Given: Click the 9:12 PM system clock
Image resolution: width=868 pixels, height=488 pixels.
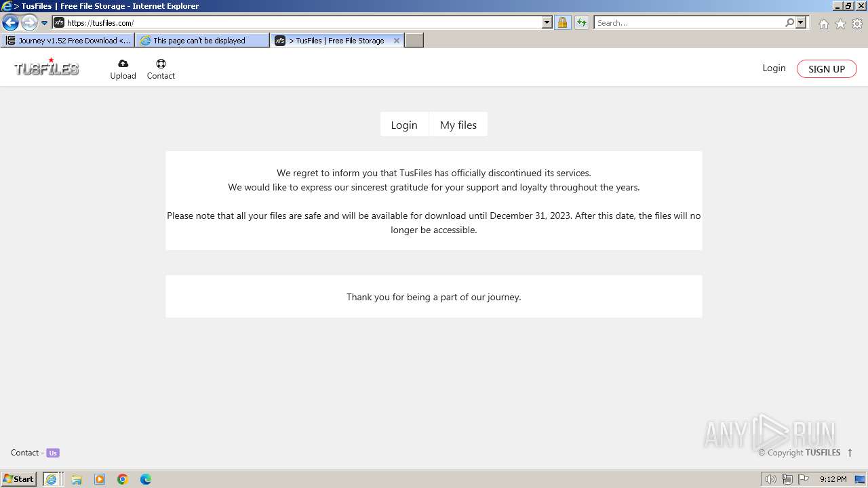Looking at the screenshot, I should coord(833,479).
